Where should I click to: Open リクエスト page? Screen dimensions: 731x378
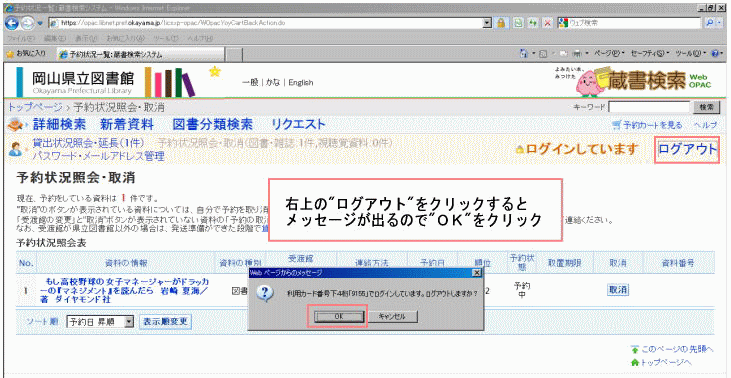pyautogui.click(x=298, y=124)
